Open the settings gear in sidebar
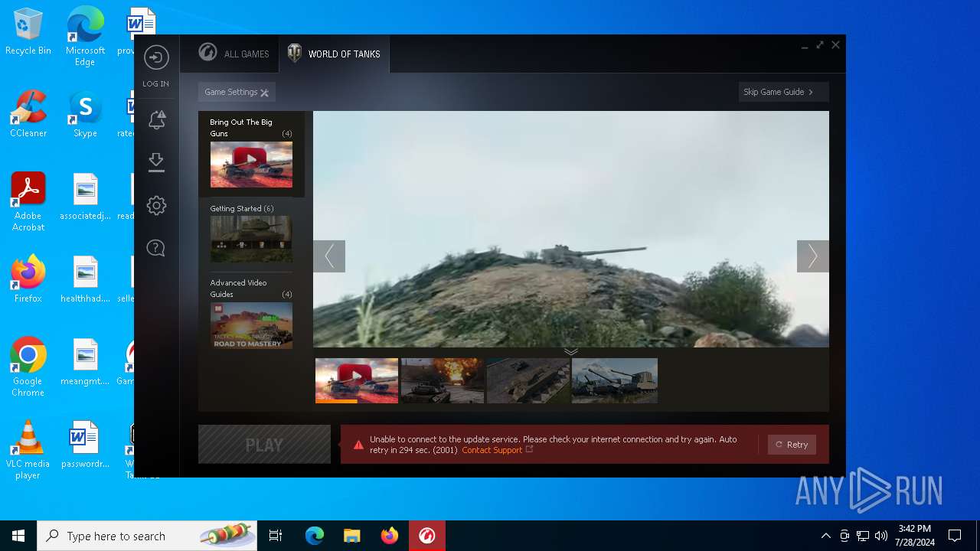 click(x=156, y=205)
